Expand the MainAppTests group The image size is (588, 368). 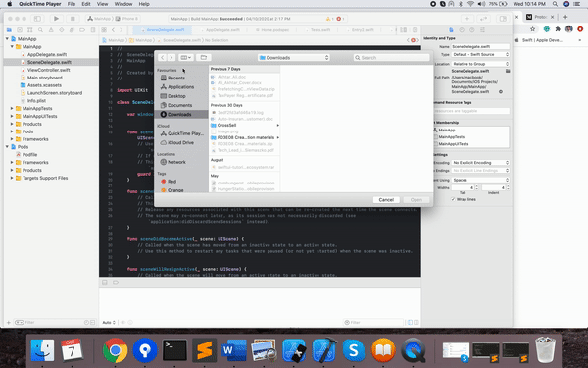12,108
